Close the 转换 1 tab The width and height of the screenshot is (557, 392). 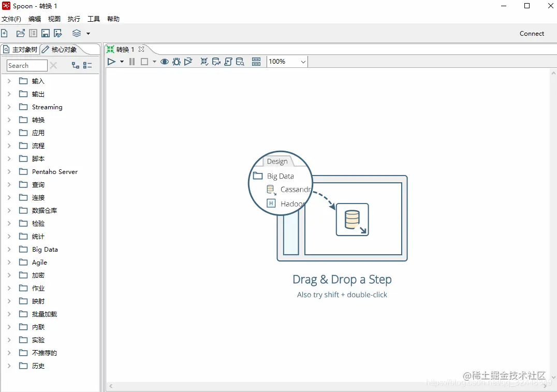coord(141,49)
